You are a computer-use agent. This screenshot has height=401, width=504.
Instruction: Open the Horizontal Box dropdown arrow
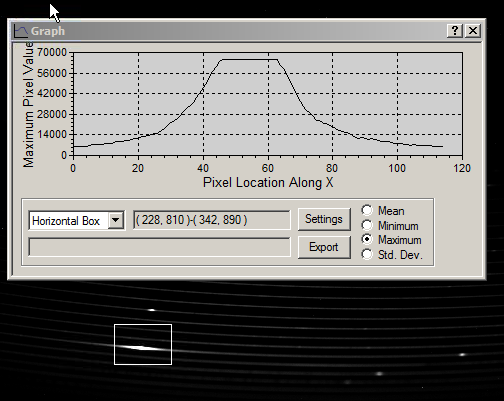coord(116,220)
